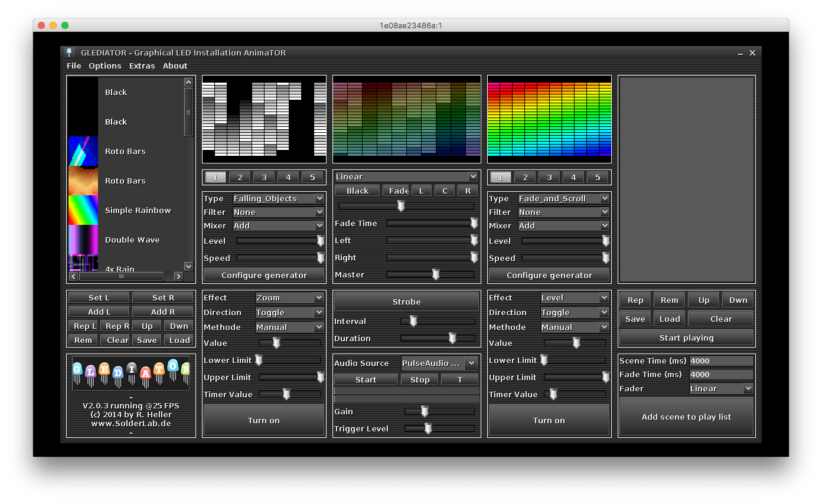Toggle slot 5 on the right generator
The width and height of the screenshot is (822, 504).
tap(598, 177)
